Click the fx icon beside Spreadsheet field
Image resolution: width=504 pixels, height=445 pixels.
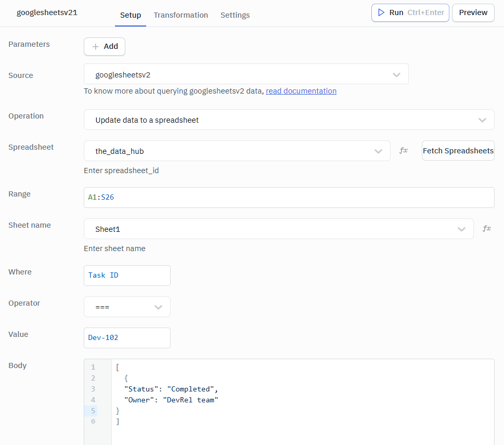(403, 151)
